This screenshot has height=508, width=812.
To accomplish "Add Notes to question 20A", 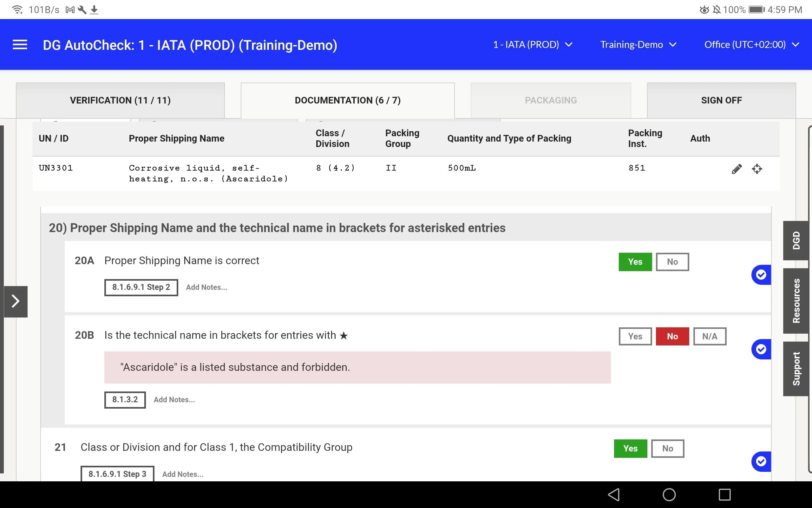I will 207,287.
